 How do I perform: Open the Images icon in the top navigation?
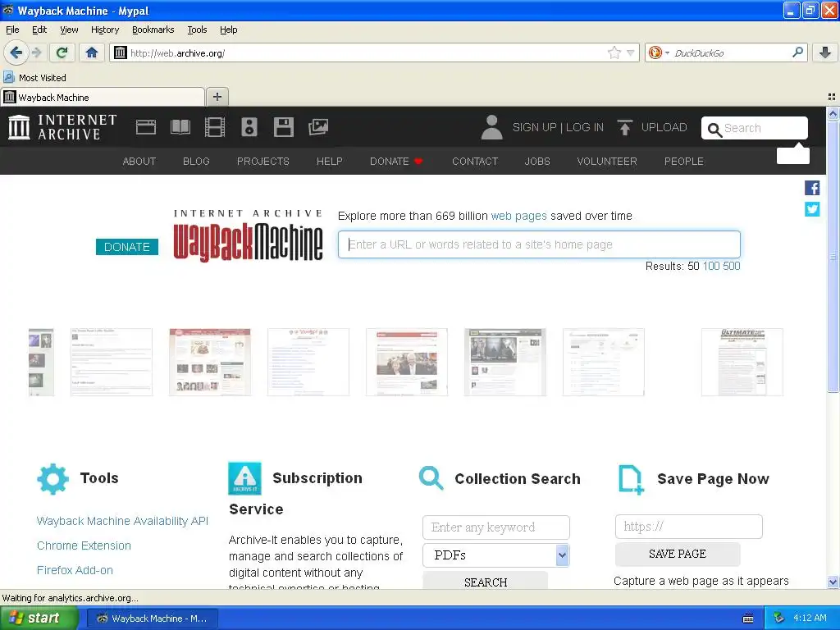coord(318,127)
